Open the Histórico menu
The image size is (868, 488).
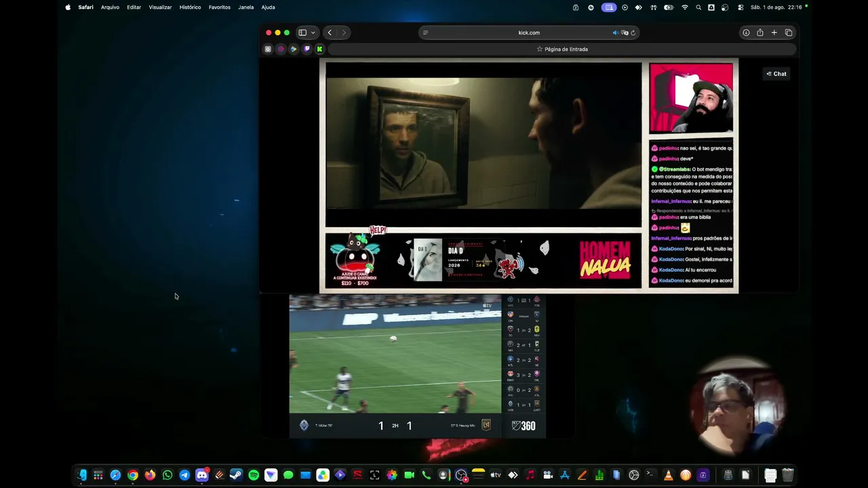(190, 7)
